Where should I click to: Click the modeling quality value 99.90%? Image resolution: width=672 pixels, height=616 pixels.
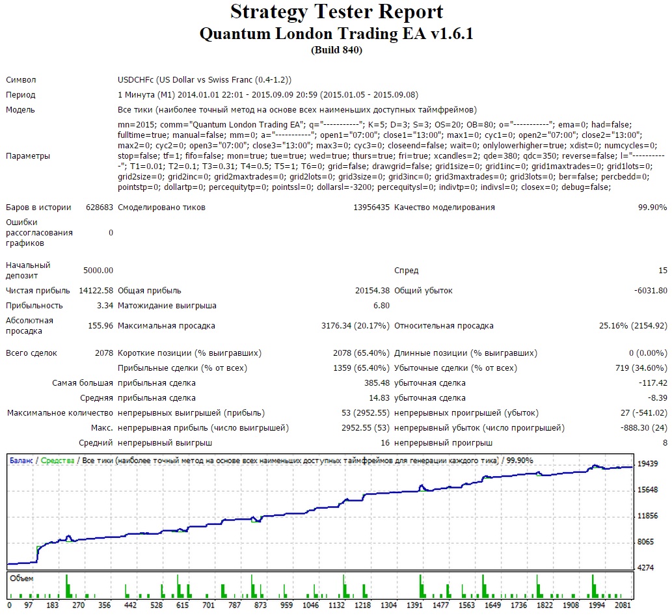pos(652,208)
